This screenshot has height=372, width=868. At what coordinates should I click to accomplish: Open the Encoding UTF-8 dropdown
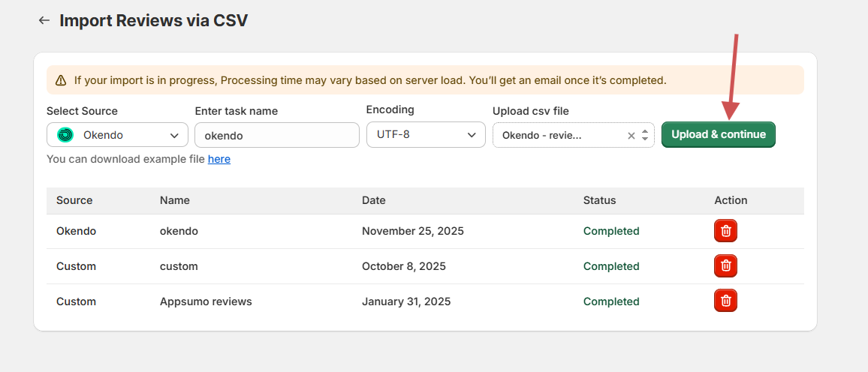pos(426,135)
